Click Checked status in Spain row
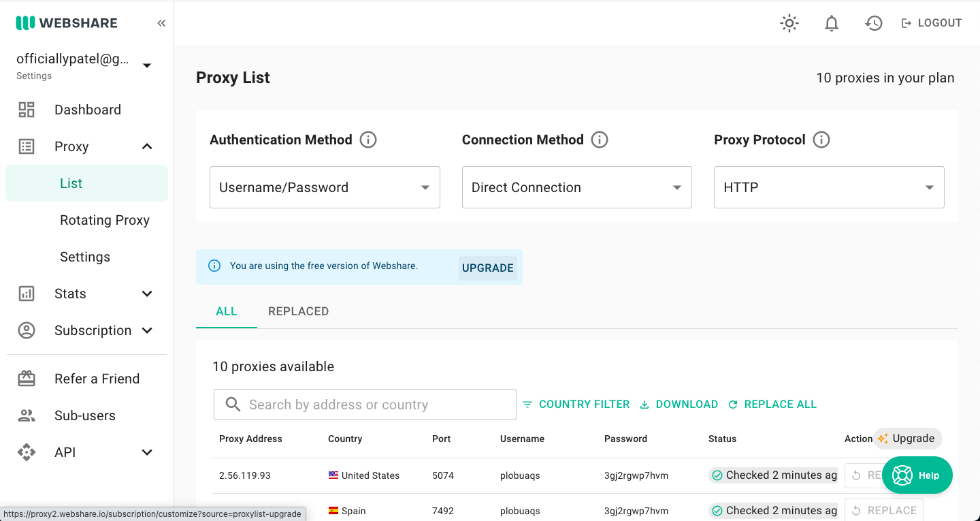 click(x=773, y=511)
